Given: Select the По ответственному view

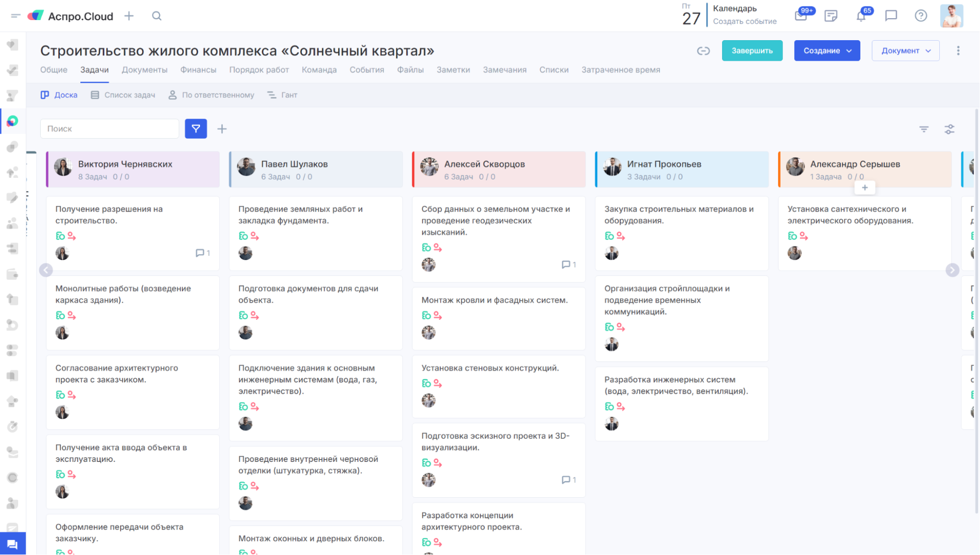Looking at the screenshot, I should (x=211, y=95).
